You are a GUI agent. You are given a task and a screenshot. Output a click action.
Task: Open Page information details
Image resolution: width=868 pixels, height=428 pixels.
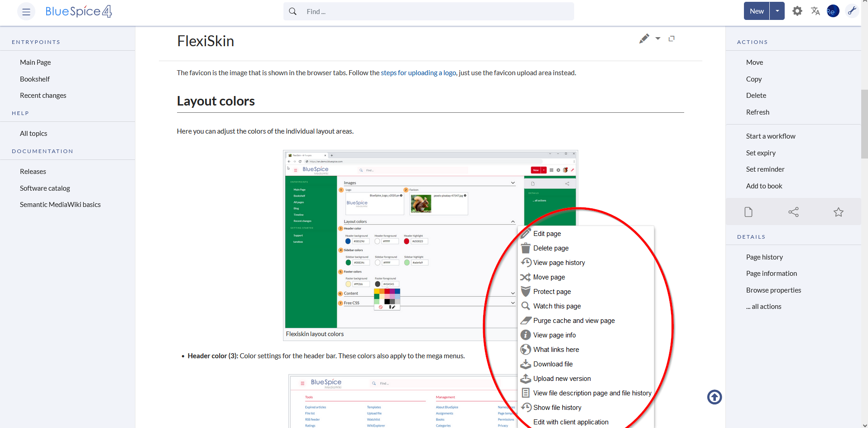[772, 274]
